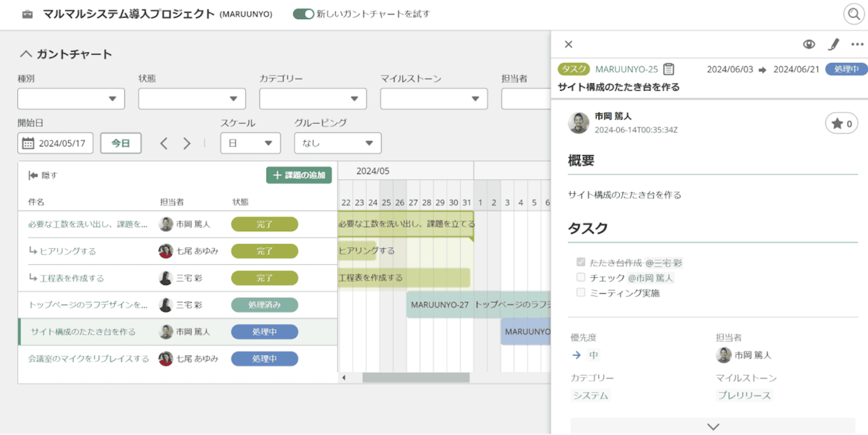Click the watch eye icon in detail panel

pyautogui.click(x=808, y=45)
